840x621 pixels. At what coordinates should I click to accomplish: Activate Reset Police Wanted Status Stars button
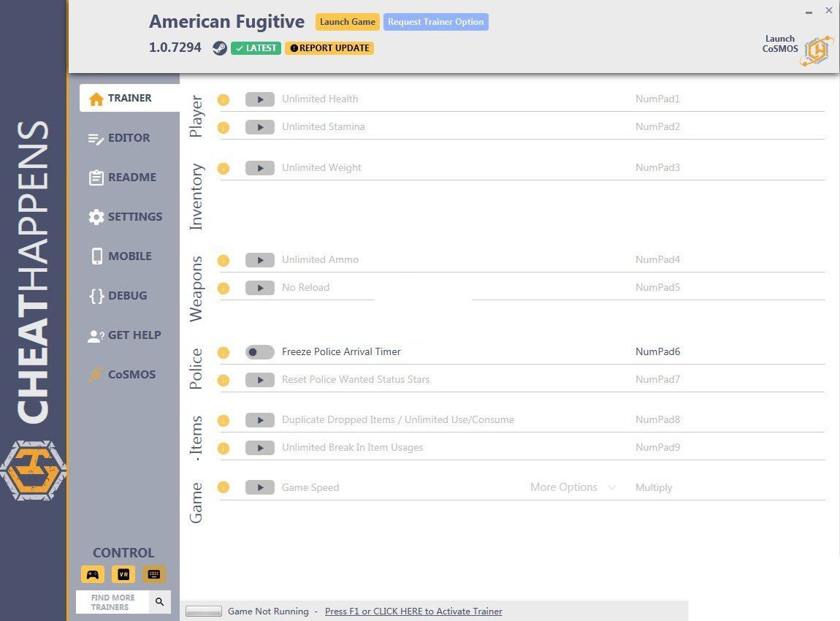point(260,380)
